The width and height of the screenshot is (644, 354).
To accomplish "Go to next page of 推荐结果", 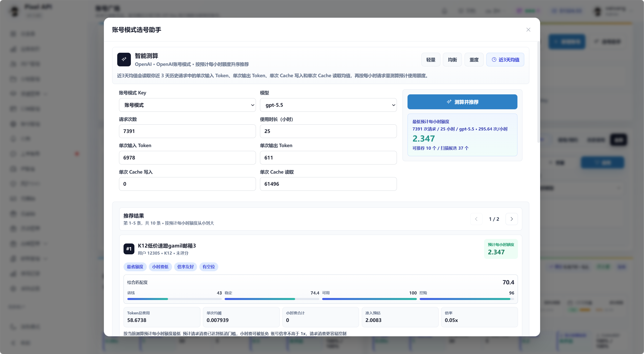I will click(512, 219).
